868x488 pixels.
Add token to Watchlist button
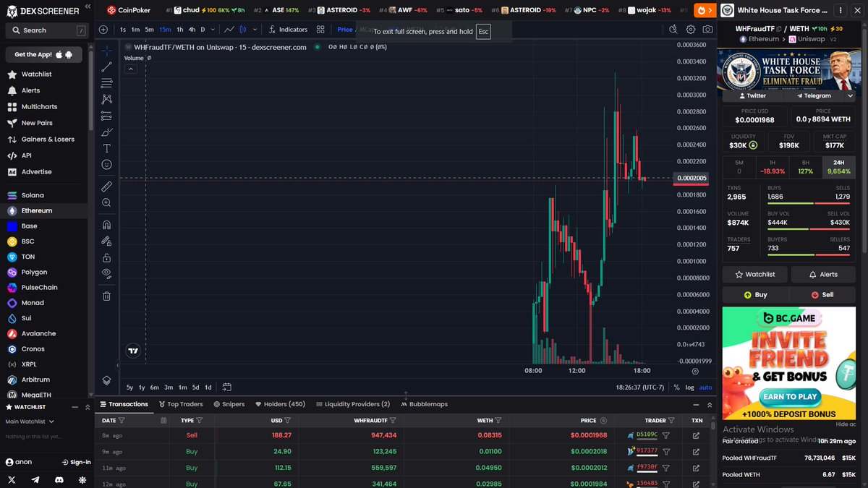point(754,275)
